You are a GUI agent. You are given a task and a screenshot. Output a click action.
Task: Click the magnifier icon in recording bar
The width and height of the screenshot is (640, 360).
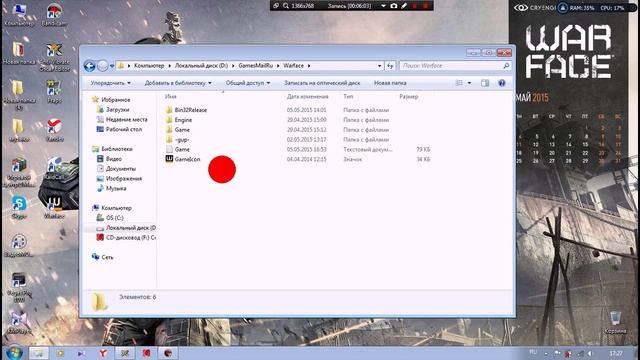286,6
